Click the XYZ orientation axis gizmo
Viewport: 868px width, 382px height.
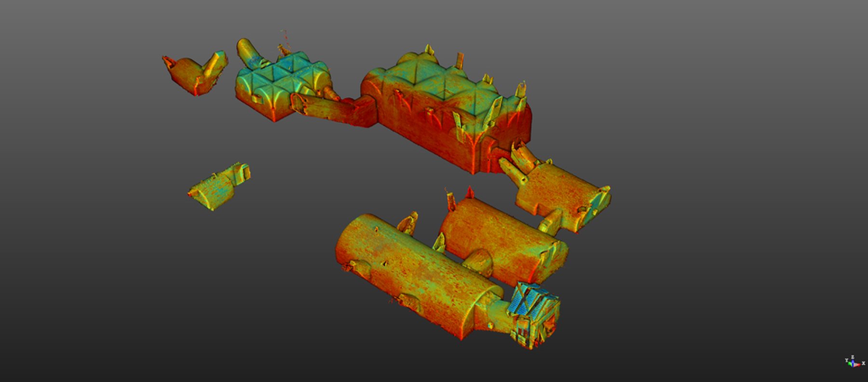(x=854, y=362)
